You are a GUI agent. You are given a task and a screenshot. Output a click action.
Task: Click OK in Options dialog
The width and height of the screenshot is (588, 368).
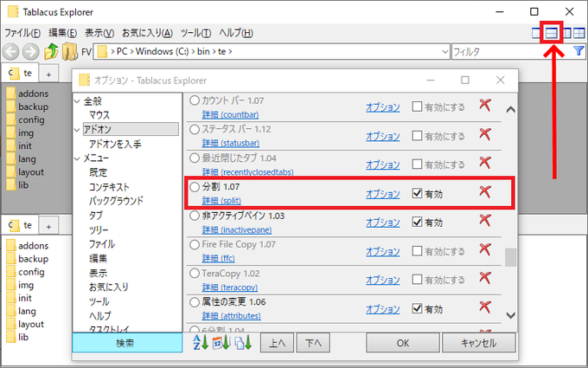403,343
